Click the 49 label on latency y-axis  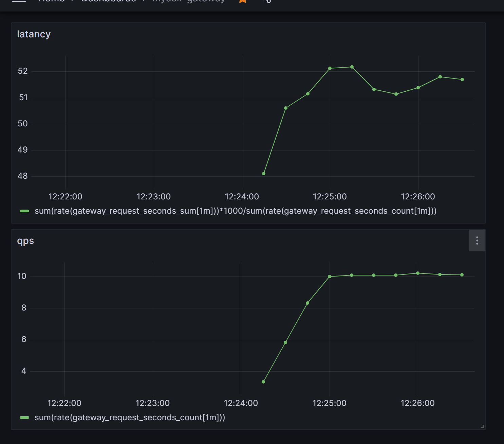23,150
